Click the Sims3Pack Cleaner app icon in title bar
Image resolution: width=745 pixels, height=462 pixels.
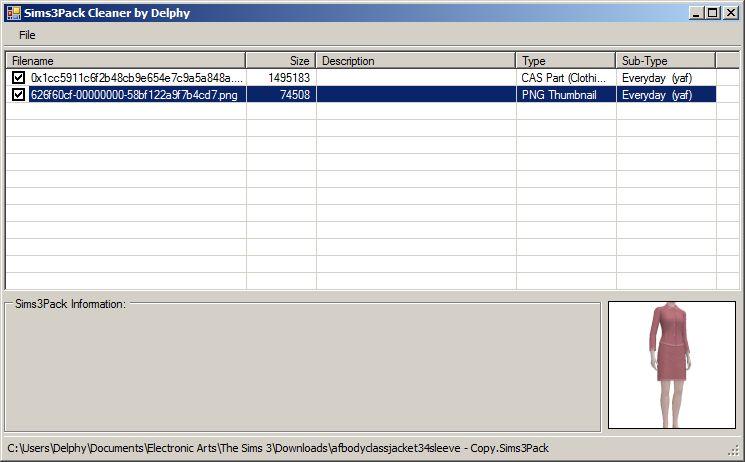[13, 13]
